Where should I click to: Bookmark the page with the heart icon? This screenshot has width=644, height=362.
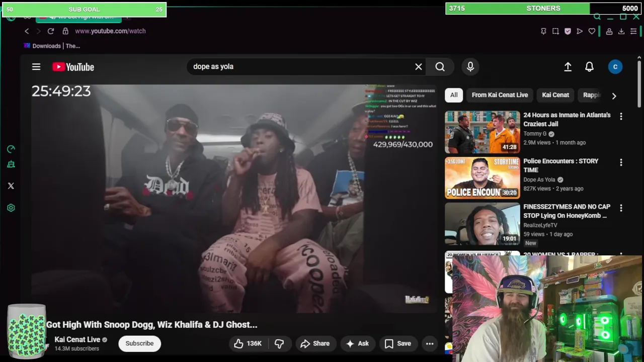point(592,31)
